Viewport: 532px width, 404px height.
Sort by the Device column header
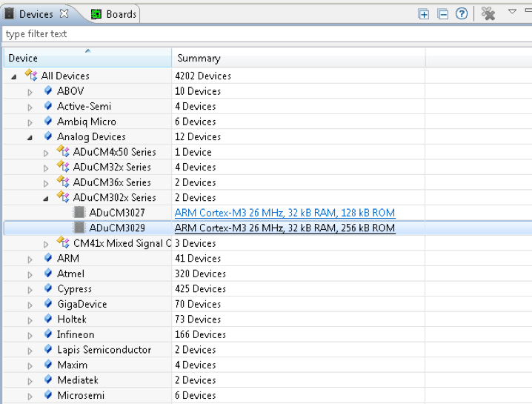coord(87,58)
